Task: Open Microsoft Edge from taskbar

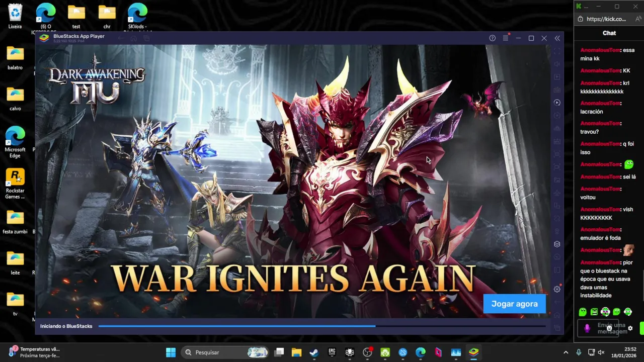Action: (421, 352)
